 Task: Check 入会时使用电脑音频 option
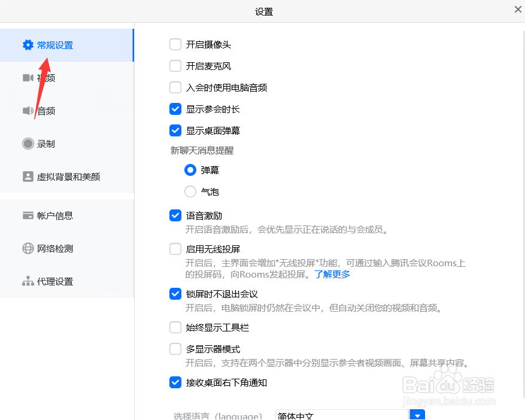click(175, 87)
